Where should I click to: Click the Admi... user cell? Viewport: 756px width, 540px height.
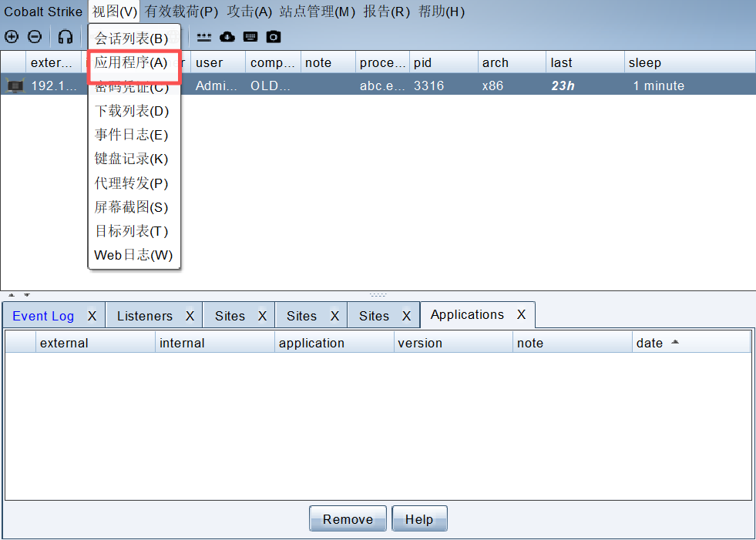(x=218, y=86)
